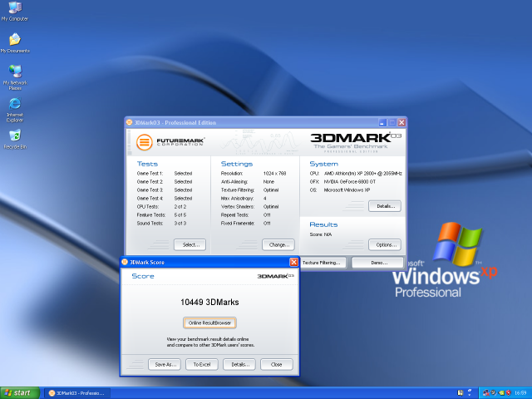Click the gray round tray icon
This screenshot has width=532, height=399.
493,392
